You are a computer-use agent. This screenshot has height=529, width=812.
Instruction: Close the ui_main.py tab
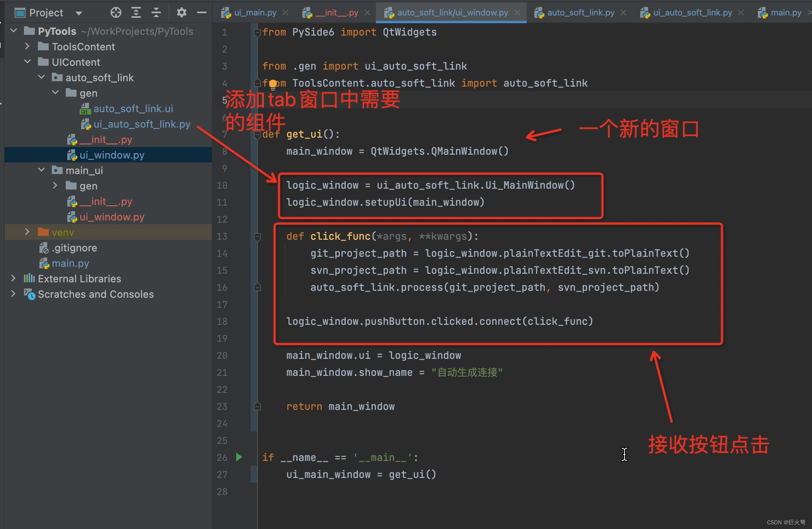pyautogui.click(x=285, y=13)
